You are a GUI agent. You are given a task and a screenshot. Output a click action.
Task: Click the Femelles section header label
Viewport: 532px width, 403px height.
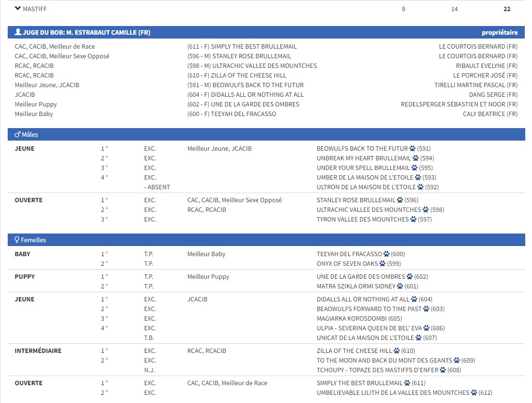tap(33, 240)
